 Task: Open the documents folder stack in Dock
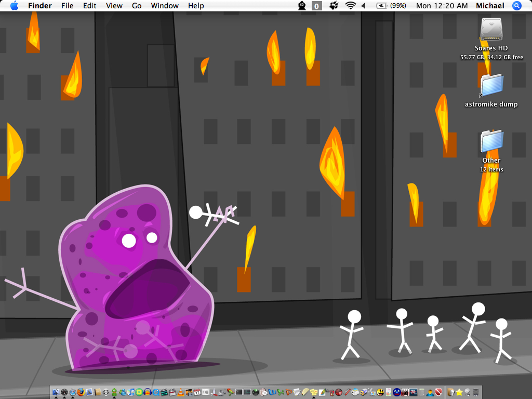click(x=451, y=392)
